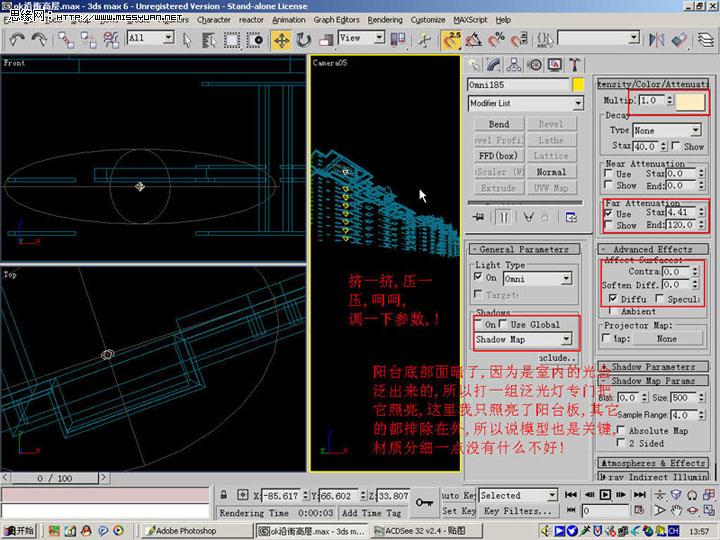Click the Bend modifier button
The height and width of the screenshot is (540, 720).
(x=499, y=124)
